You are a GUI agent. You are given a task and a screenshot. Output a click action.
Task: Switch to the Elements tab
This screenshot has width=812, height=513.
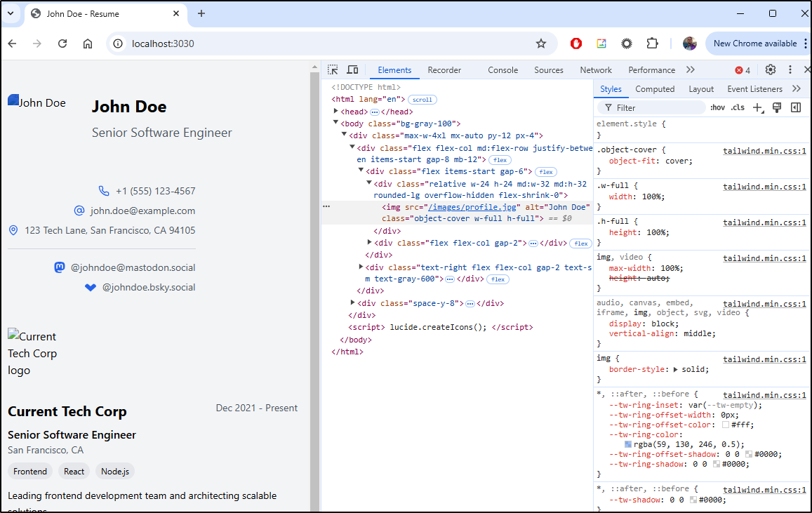click(394, 70)
